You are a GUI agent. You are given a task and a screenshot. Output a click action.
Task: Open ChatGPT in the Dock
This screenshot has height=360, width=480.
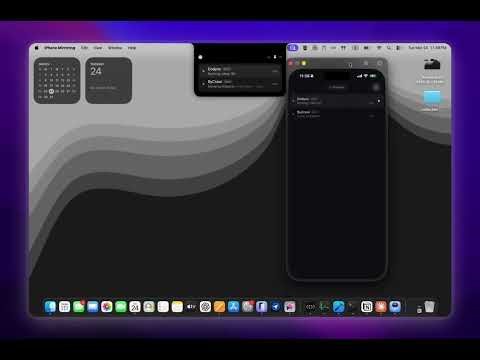tap(205, 307)
